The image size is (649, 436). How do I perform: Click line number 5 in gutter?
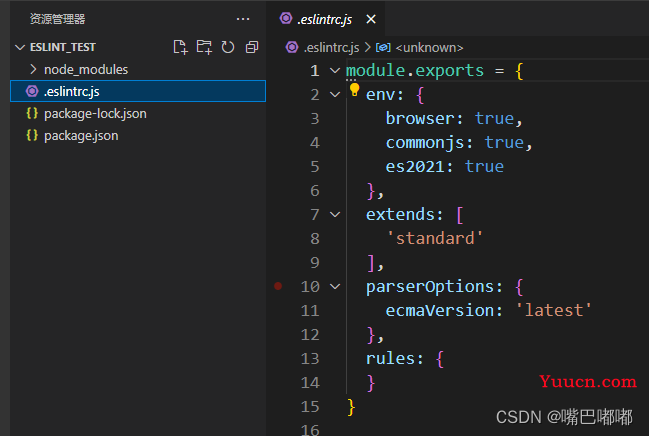click(x=315, y=167)
